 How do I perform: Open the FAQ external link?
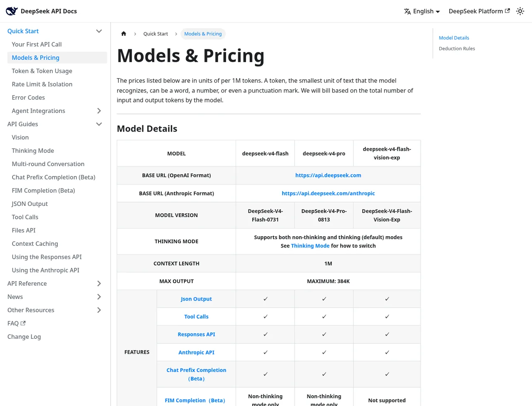17,323
